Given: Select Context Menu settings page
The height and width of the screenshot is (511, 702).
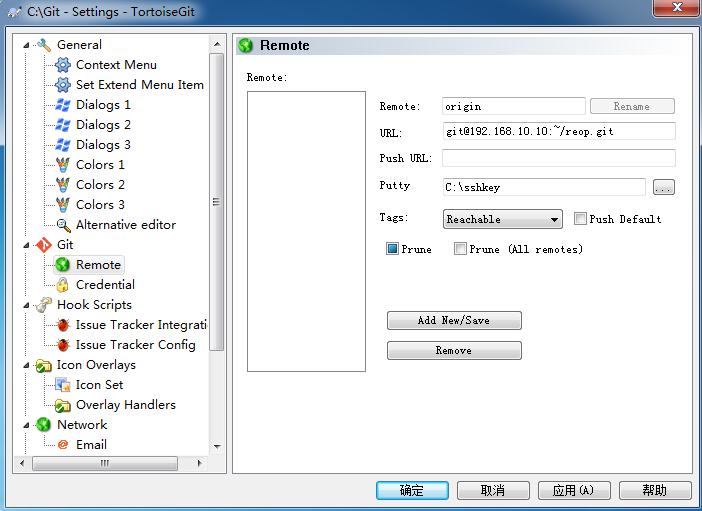Looking at the screenshot, I should 116,65.
